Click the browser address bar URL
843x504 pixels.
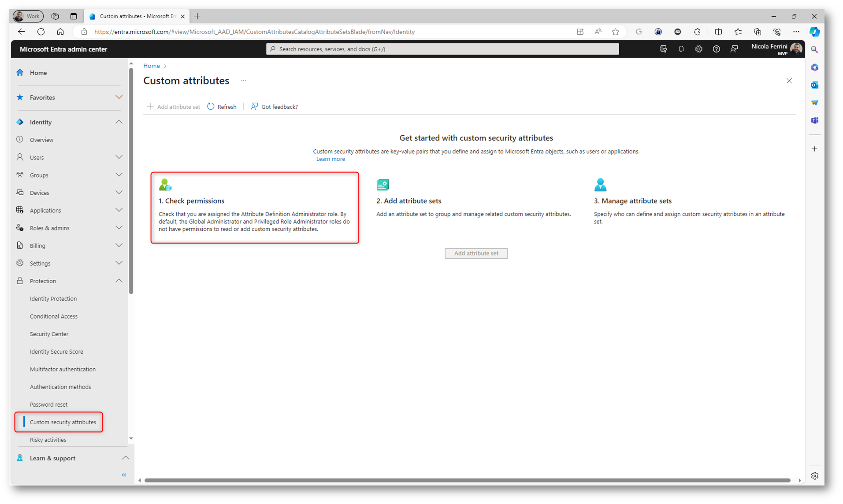pos(254,32)
